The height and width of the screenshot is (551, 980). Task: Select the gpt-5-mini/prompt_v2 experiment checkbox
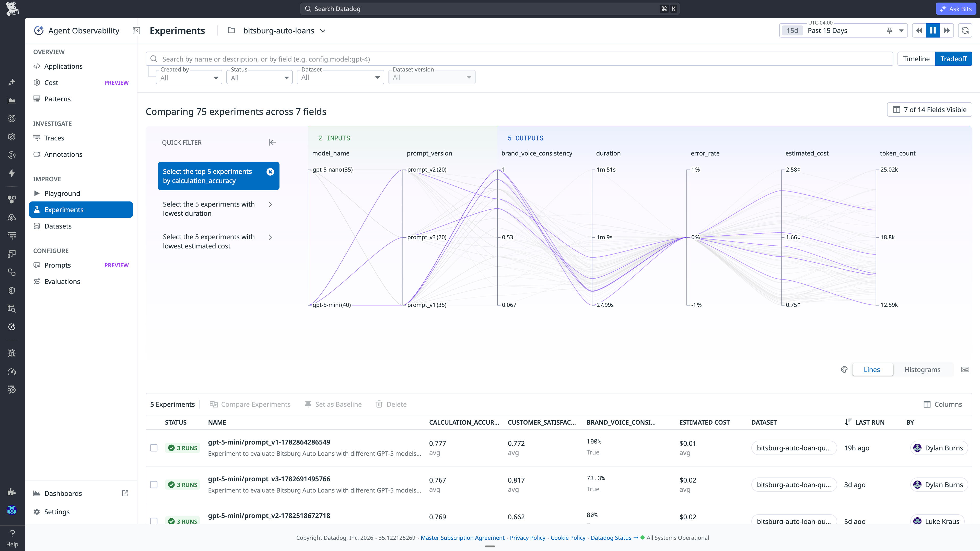click(154, 521)
